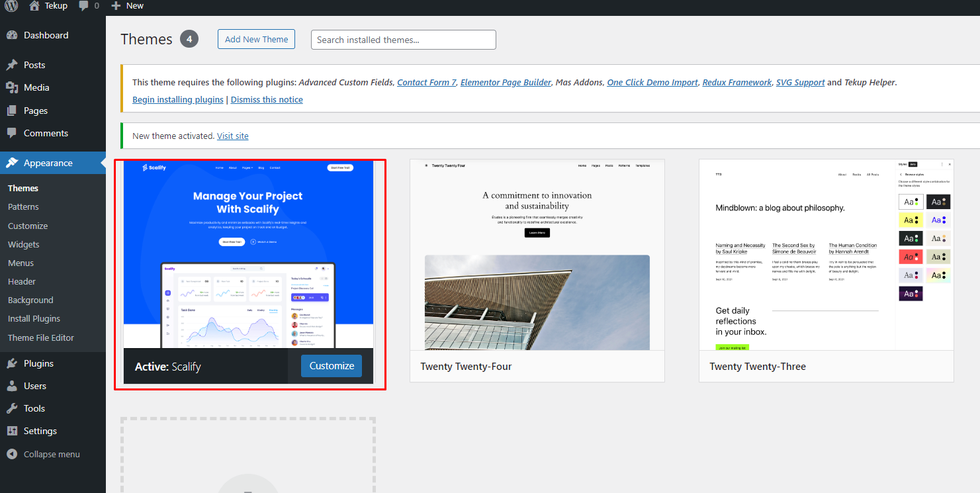Viewport: 980px width, 493px height.
Task: Click the Visit site link
Action: pos(233,136)
